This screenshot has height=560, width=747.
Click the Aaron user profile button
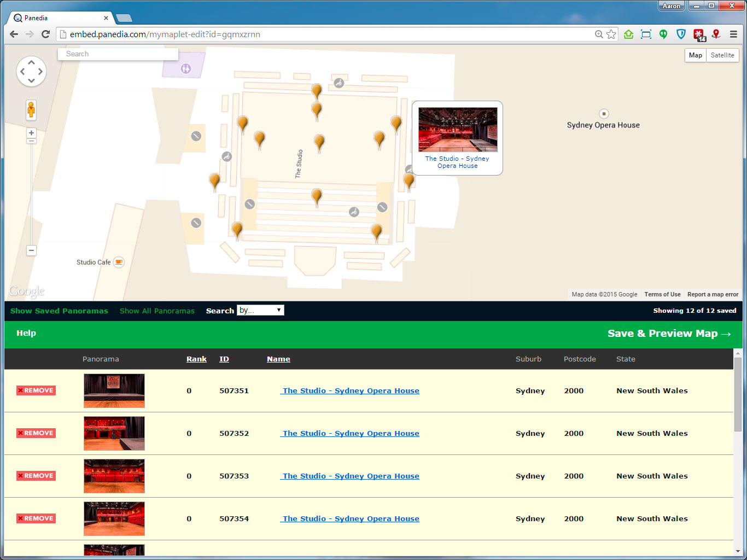click(x=672, y=6)
